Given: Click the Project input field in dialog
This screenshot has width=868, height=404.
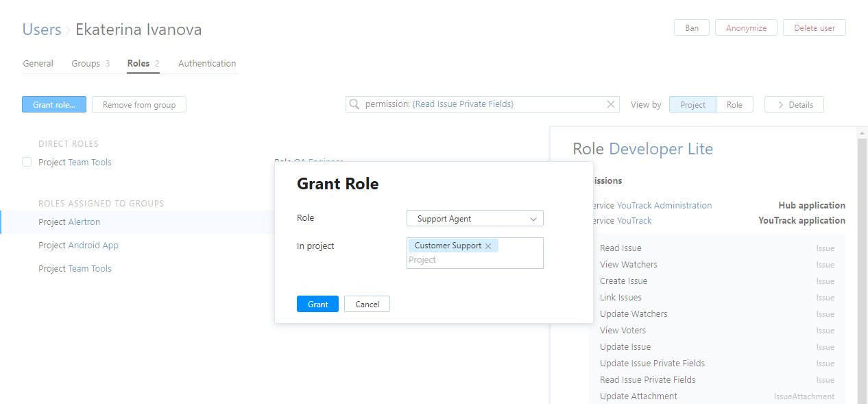Looking at the screenshot, I should [x=474, y=260].
